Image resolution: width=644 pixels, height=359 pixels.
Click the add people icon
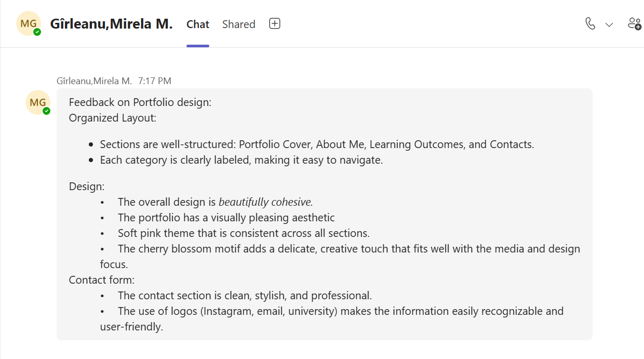(x=634, y=24)
